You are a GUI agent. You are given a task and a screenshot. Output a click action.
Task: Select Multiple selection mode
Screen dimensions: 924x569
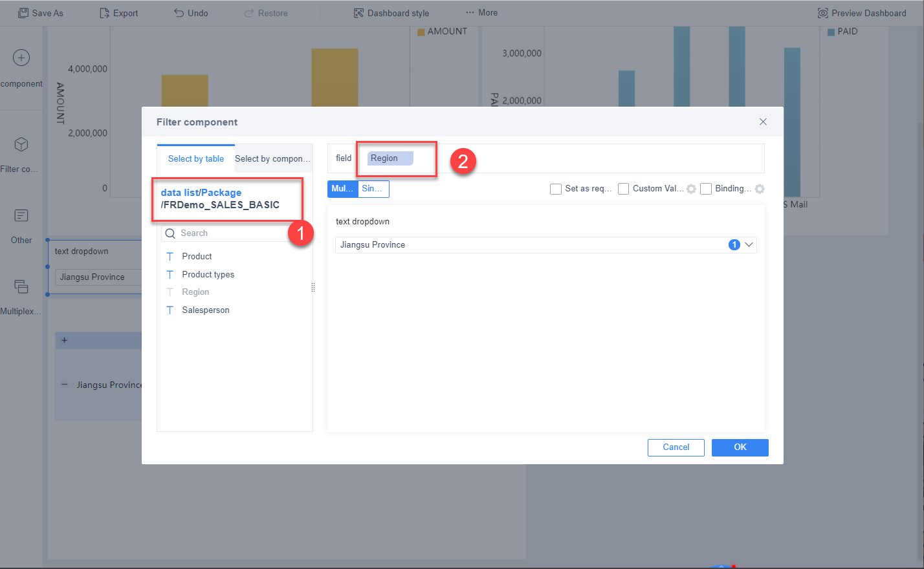point(343,189)
